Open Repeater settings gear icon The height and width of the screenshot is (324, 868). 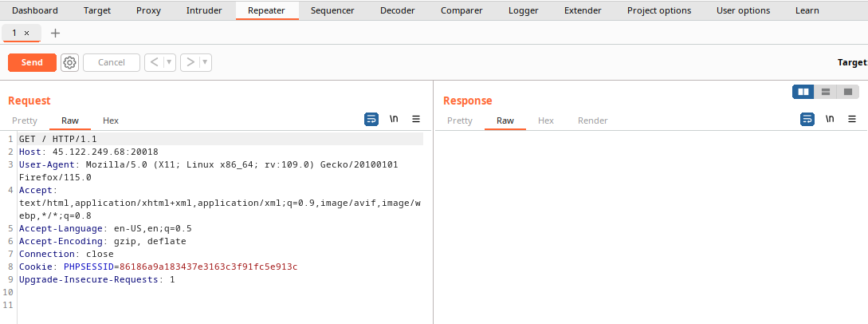69,62
